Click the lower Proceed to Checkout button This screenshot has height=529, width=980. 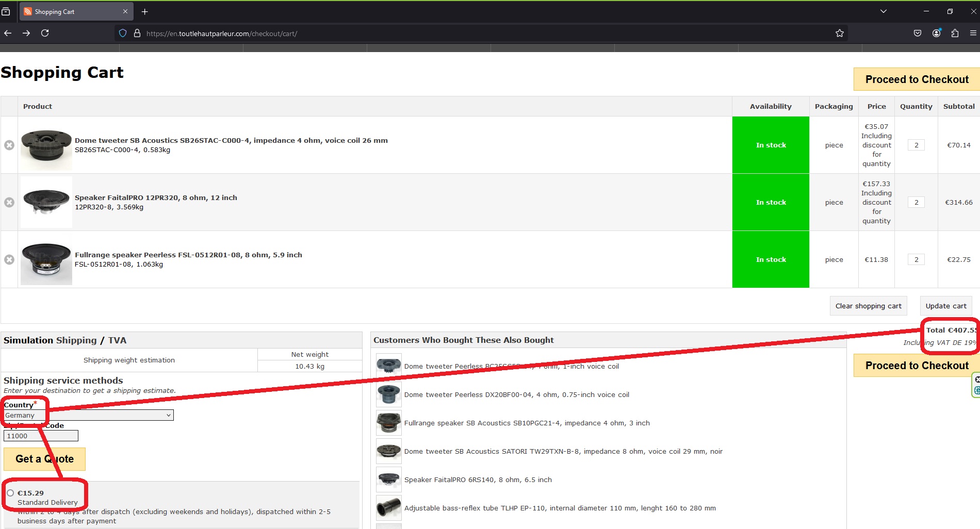pos(917,366)
